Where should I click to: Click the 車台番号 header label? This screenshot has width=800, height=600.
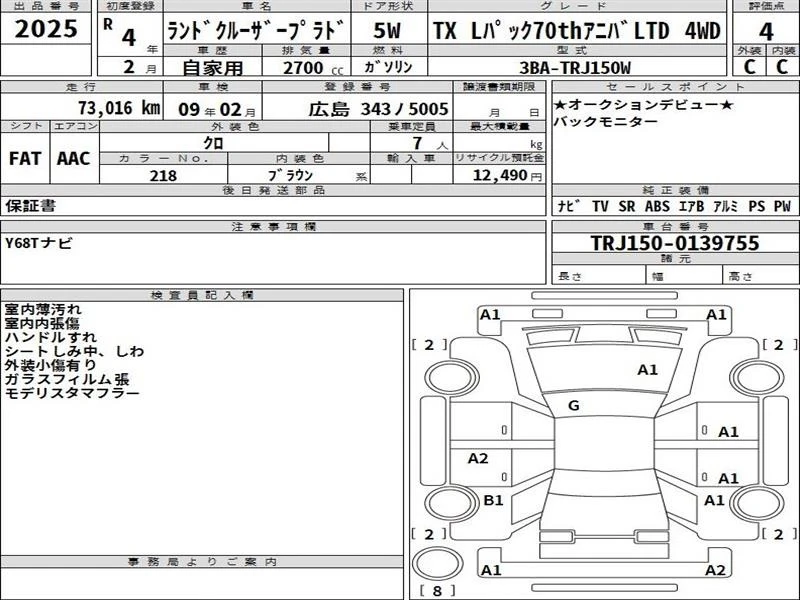click(x=676, y=227)
